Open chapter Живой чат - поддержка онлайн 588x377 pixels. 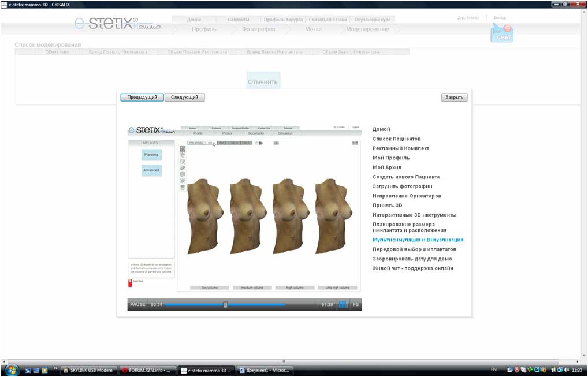pos(412,268)
